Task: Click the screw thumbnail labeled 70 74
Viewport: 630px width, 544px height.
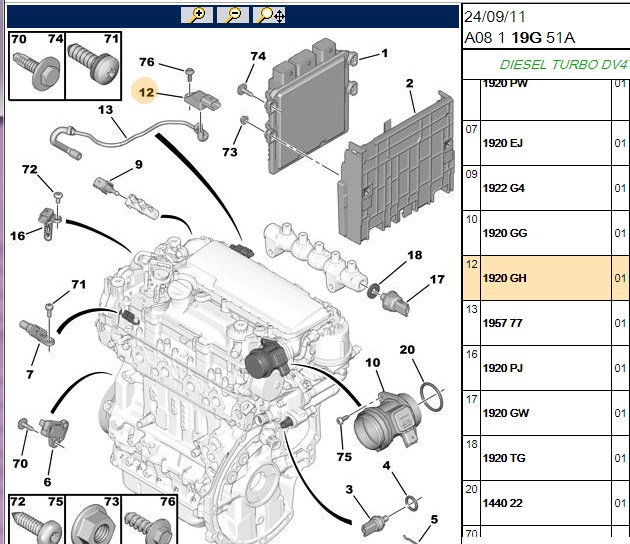Action: coord(37,66)
